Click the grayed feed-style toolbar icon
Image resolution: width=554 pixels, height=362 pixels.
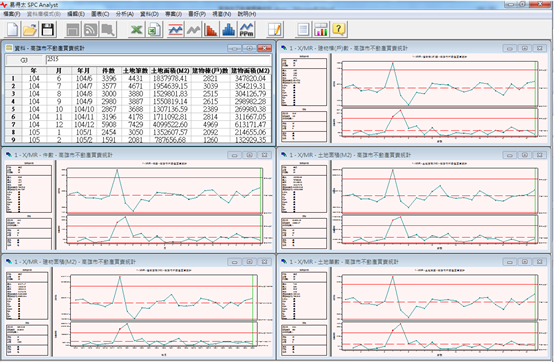(x=90, y=29)
